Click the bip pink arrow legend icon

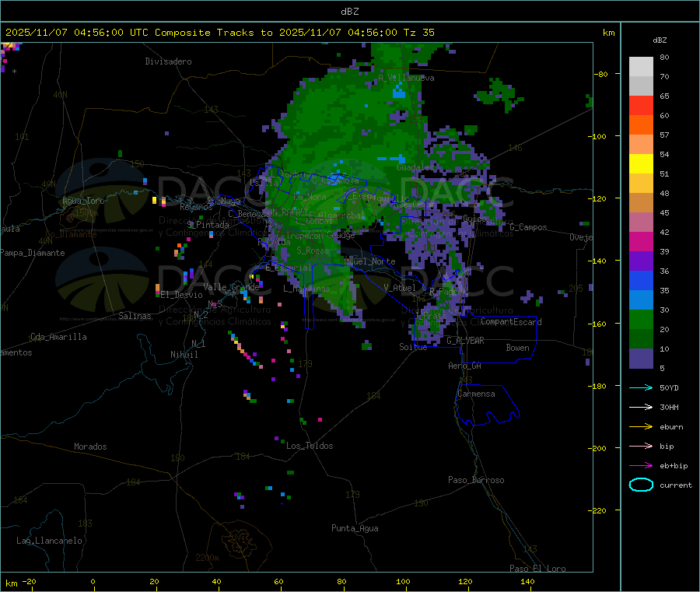pos(641,446)
